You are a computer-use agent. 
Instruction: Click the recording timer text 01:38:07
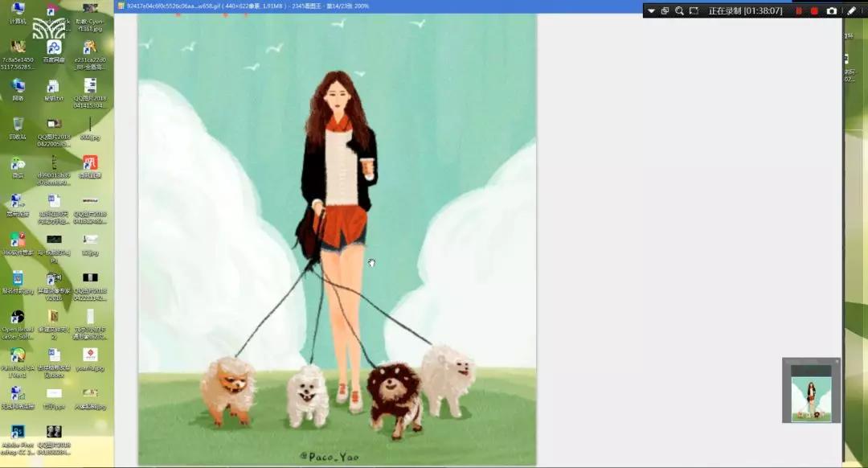coord(764,11)
